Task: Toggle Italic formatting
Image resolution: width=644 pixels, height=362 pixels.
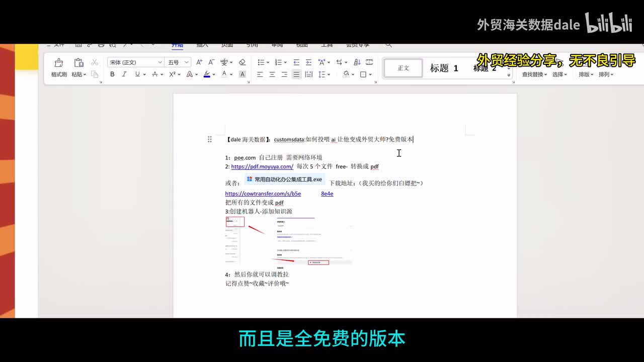Action: click(124, 74)
